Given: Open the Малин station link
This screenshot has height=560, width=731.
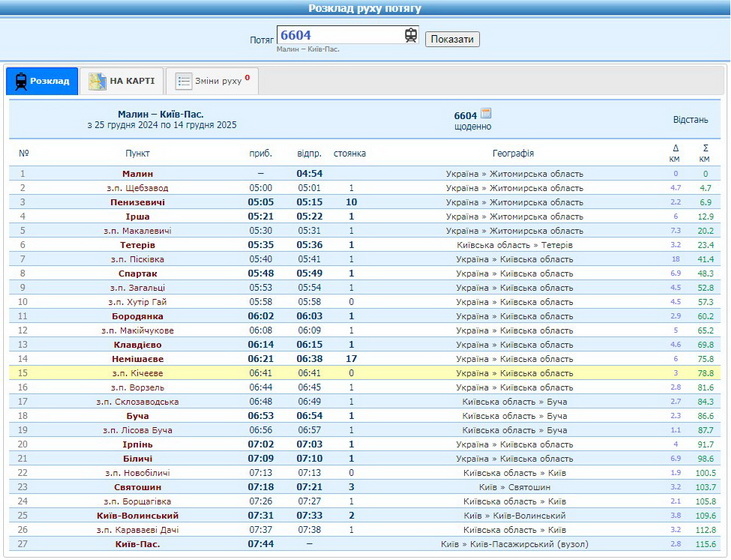Looking at the screenshot, I should pyautogui.click(x=138, y=173).
